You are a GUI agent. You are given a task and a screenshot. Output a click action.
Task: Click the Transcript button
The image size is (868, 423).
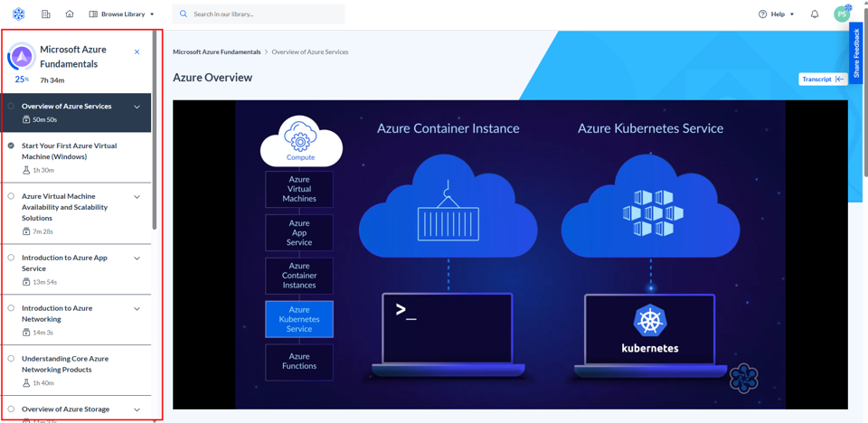tap(823, 80)
